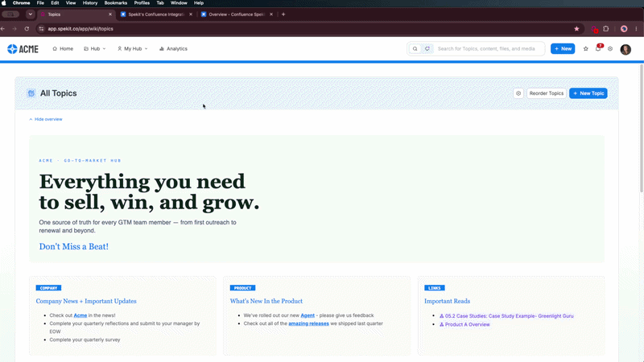644x362 pixels.
Task: Open the user profile avatar
Action: (625, 49)
